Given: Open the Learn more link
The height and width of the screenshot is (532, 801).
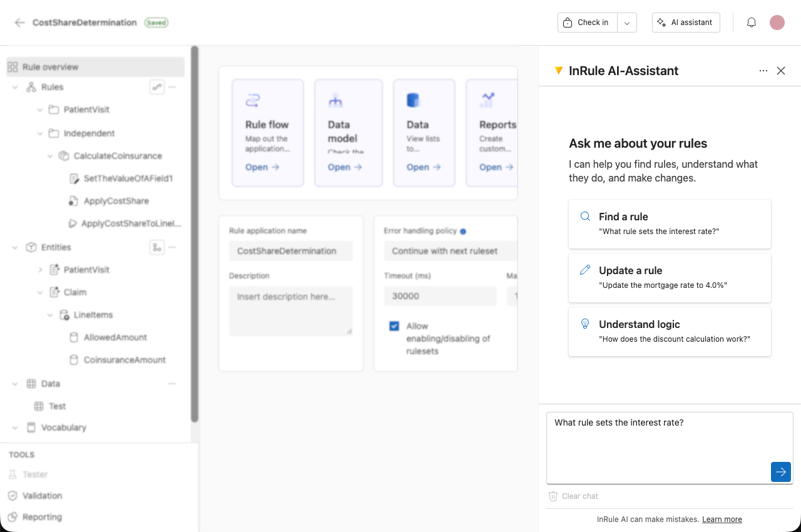Looking at the screenshot, I should [x=722, y=519].
